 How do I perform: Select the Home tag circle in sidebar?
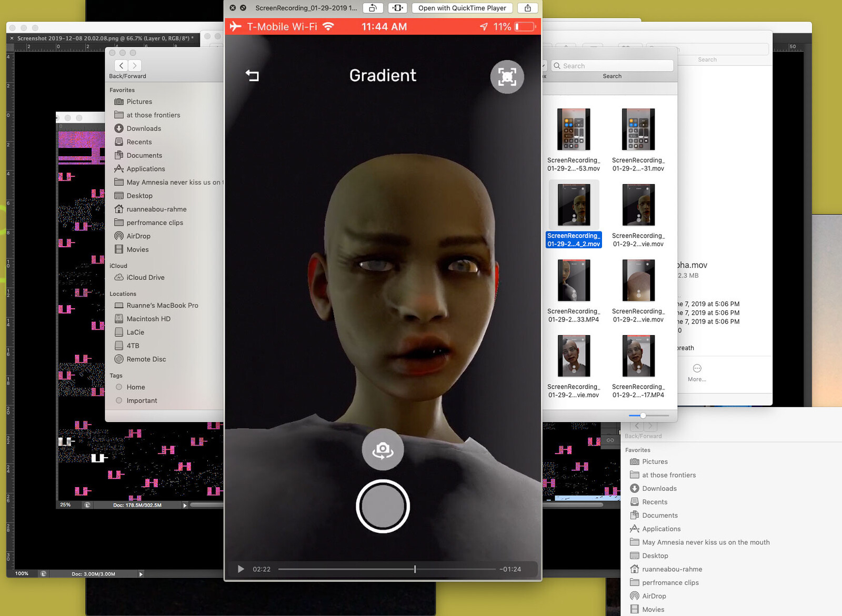[x=119, y=387]
